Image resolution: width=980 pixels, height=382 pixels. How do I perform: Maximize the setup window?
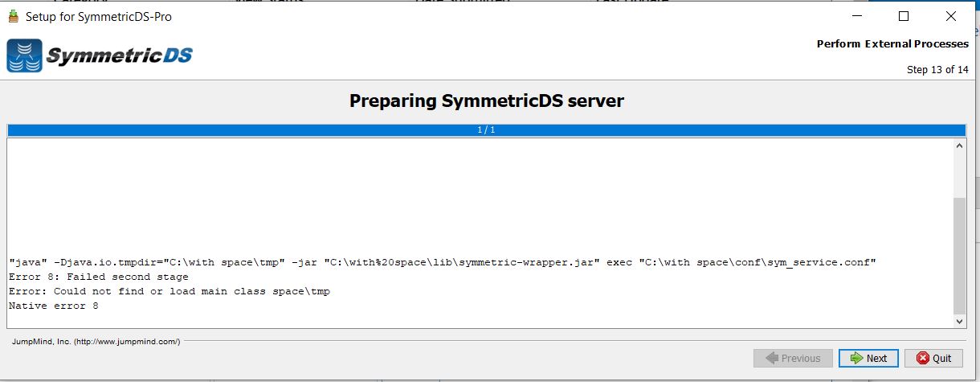903,16
